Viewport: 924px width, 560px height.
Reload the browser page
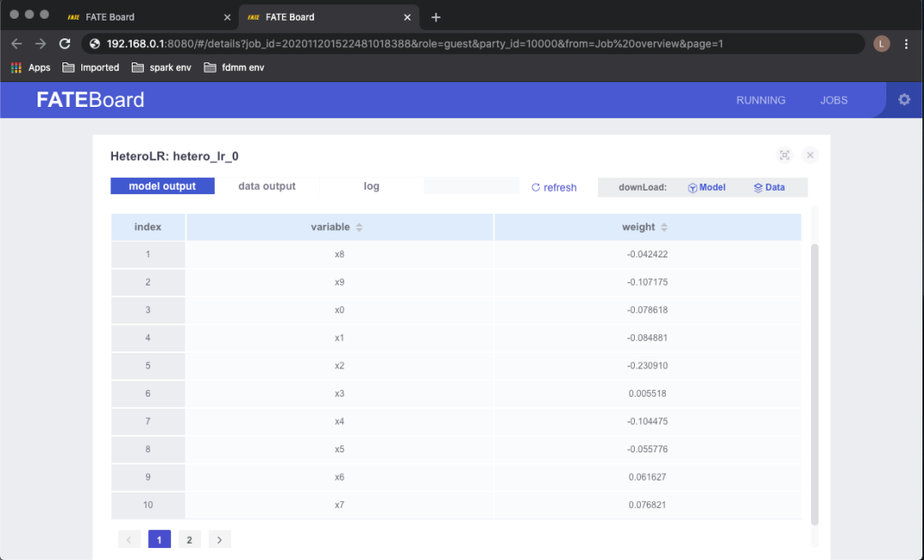tap(65, 44)
